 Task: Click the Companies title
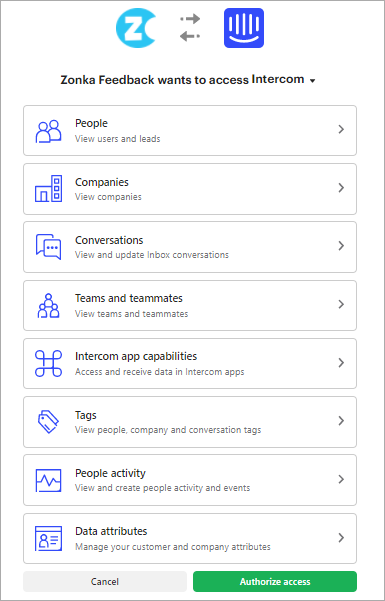pyautogui.click(x=102, y=182)
